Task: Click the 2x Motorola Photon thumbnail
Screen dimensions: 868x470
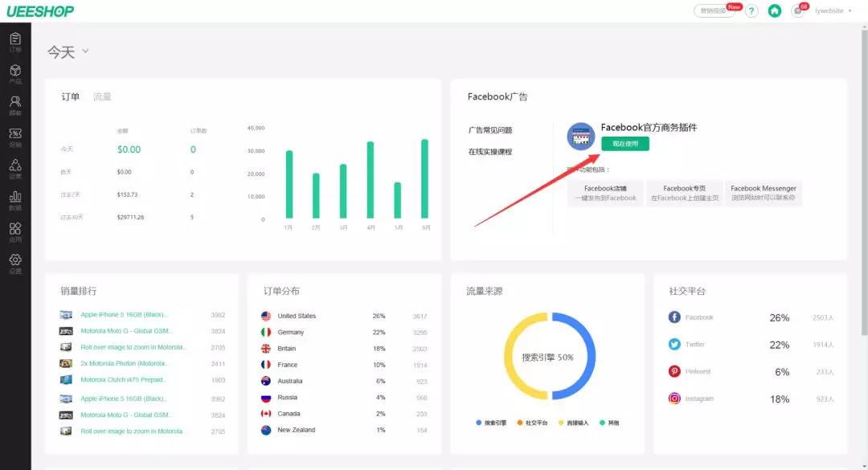Action: pyautogui.click(x=66, y=364)
